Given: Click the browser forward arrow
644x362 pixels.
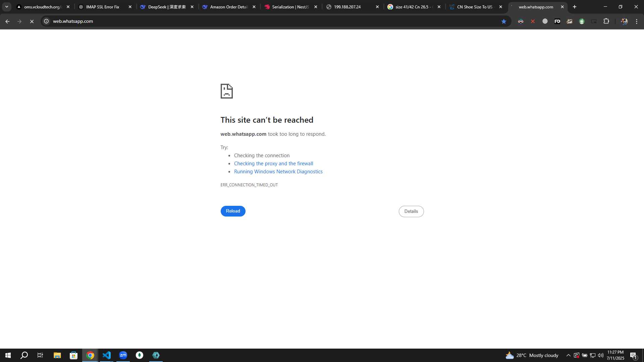Looking at the screenshot, I should click(x=19, y=21).
